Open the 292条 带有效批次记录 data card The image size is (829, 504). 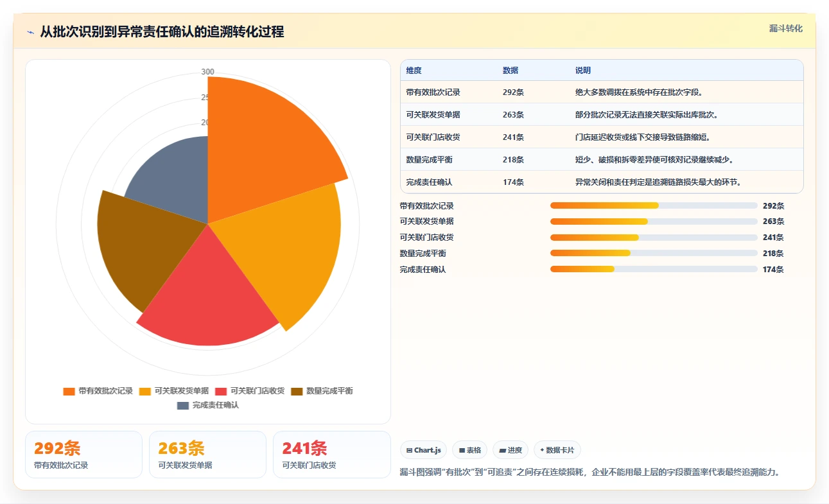pos(83,455)
